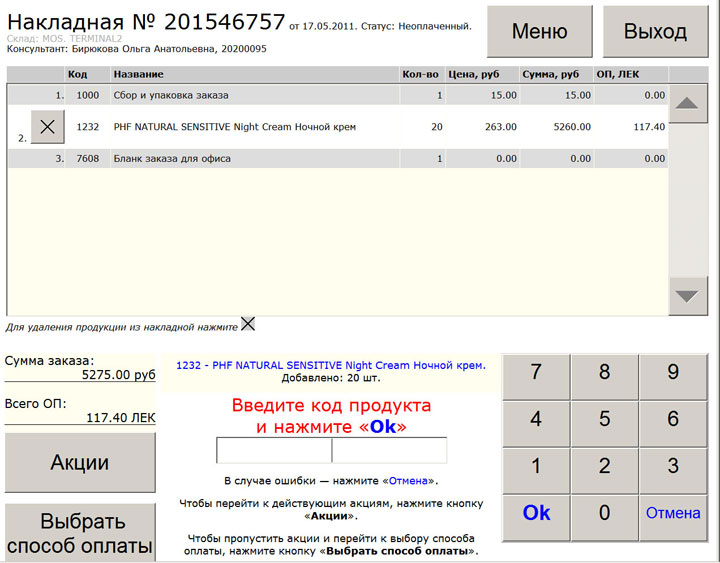Click product code 1232 in table

click(x=88, y=127)
